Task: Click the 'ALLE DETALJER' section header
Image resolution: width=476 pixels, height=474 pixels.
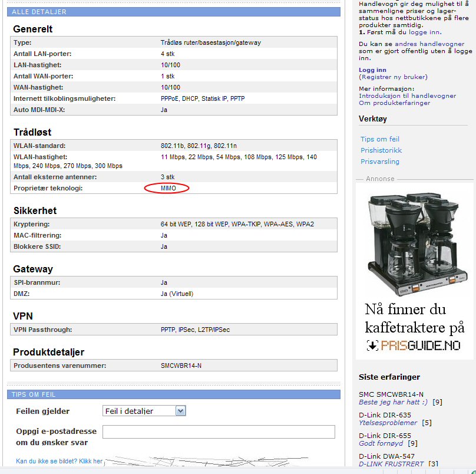Action: coord(174,12)
